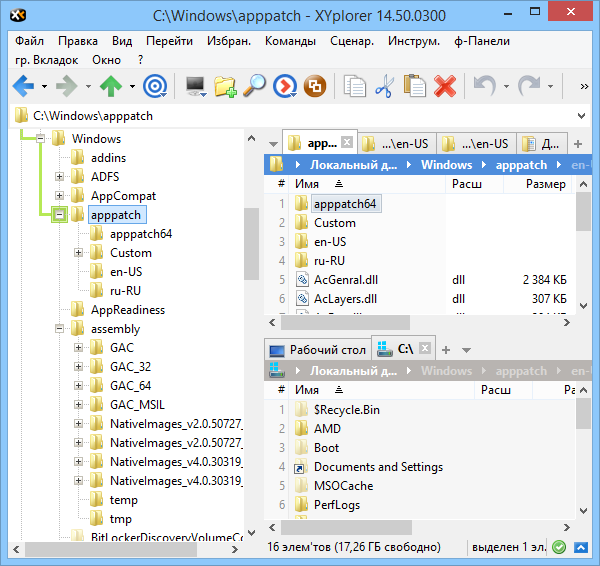This screenshot has height=566, width=600.
Task: Close the C:\ tab in lower pane
Action: click(x=427, y=349)
